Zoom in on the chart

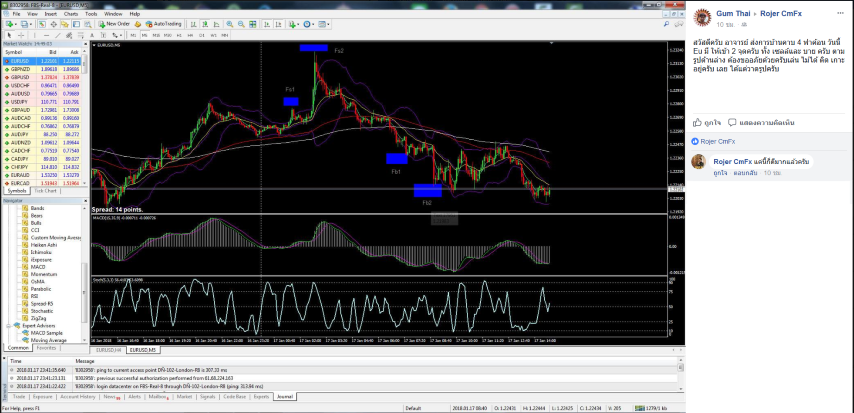tap(229, 24)
